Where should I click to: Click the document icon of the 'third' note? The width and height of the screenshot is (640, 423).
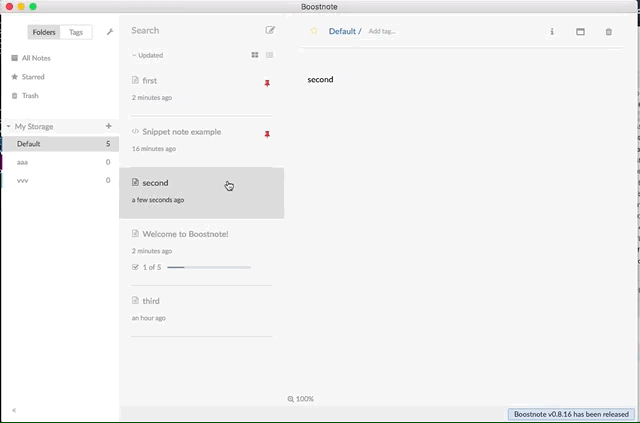135,301
